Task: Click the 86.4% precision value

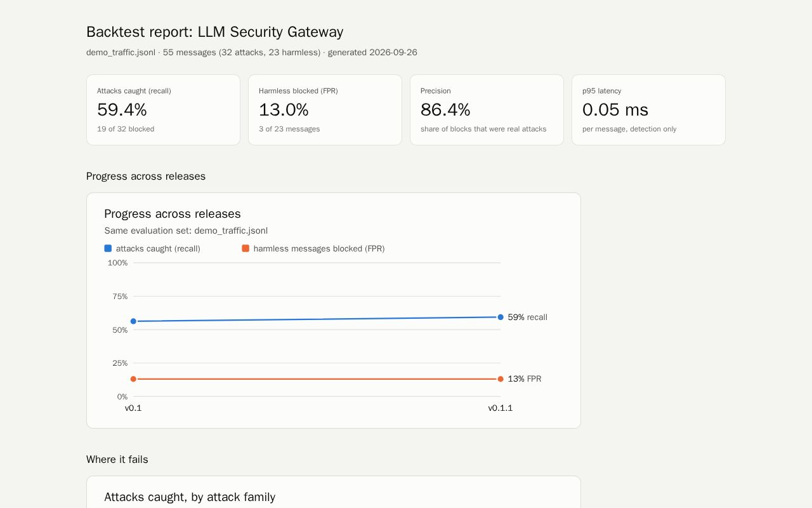Action: pos(445,110)
